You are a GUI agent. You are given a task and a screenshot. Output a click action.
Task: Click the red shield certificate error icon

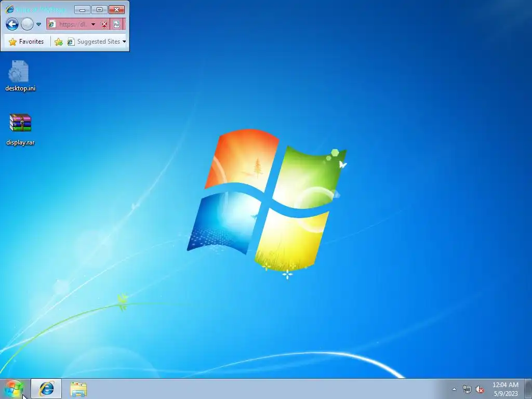coord(104,24)
